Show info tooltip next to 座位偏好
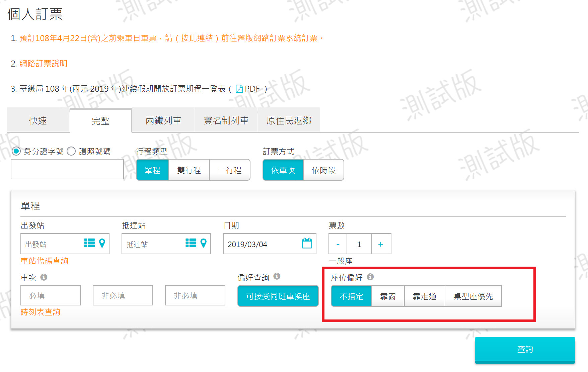This screenshot has height=372, width=588. pyautogui.click(x=370, y=277)
